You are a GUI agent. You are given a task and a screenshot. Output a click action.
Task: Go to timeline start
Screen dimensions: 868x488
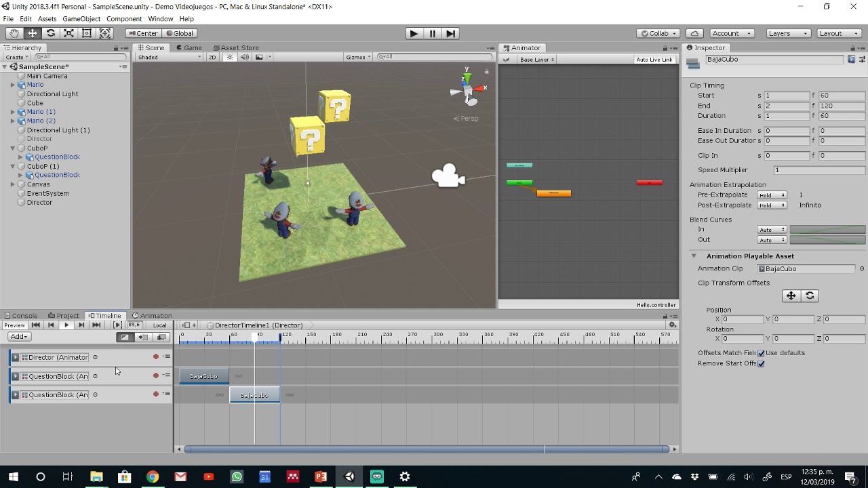point(36,325)
